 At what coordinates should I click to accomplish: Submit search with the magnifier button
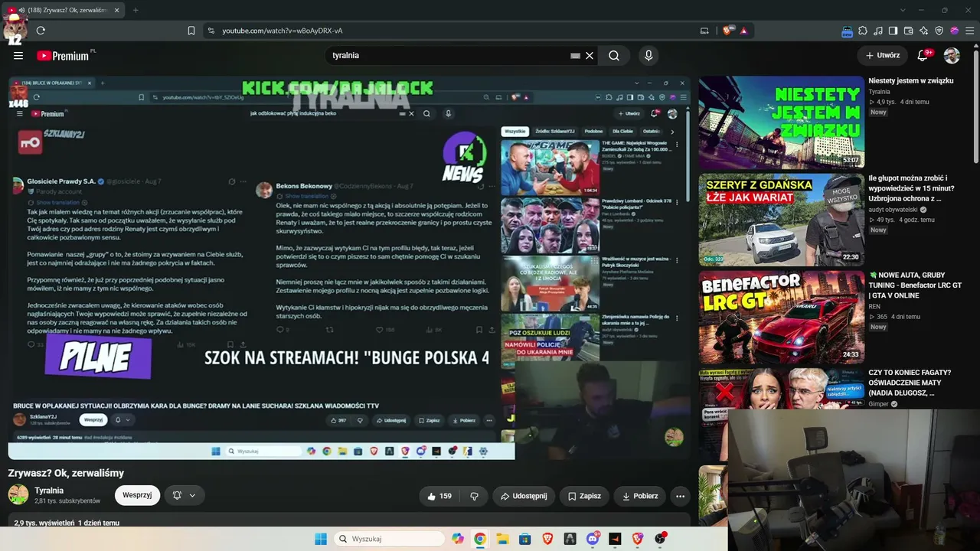click(x=614, y=56)
